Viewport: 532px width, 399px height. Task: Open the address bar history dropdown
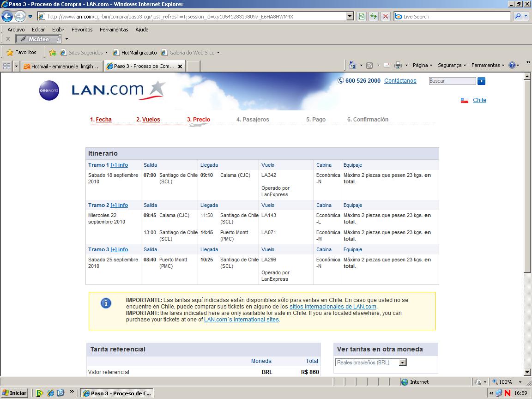350,16
